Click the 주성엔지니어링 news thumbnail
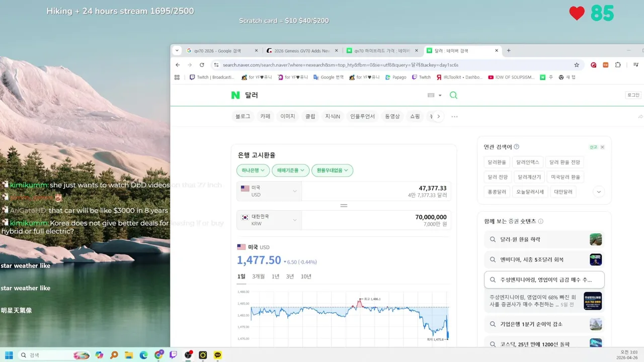Viewport: 644px width, 362px height. coord(593,301)
